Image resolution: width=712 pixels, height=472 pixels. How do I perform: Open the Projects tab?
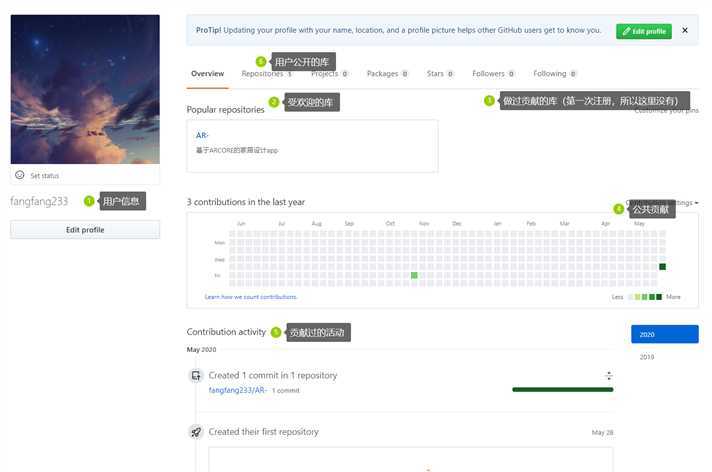[329, 74]
